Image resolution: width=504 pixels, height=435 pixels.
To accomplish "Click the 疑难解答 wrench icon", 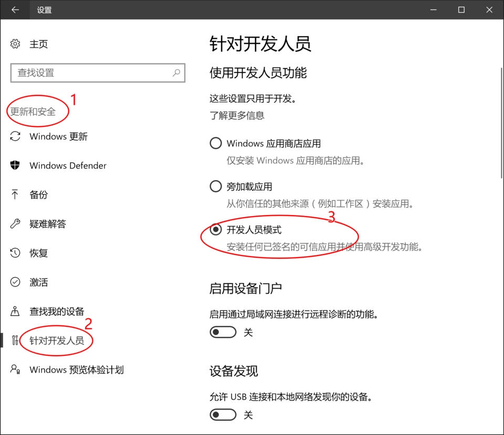I will (15, 224).
